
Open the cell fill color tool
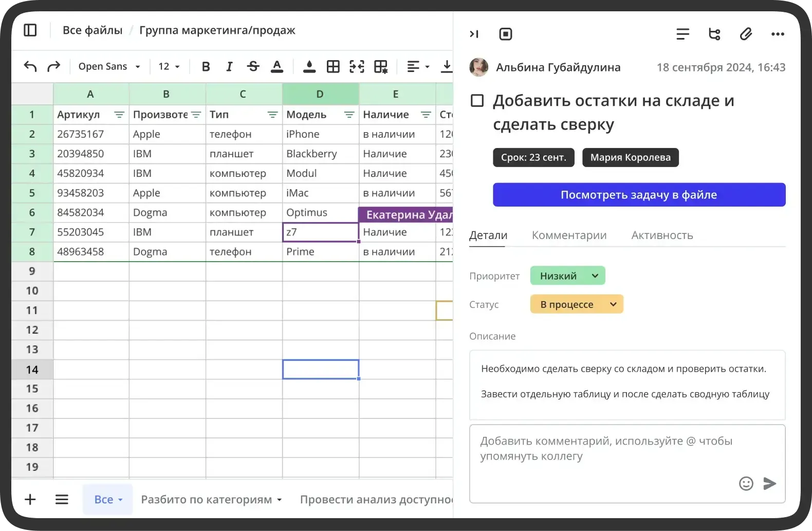[x=309, y=66]
